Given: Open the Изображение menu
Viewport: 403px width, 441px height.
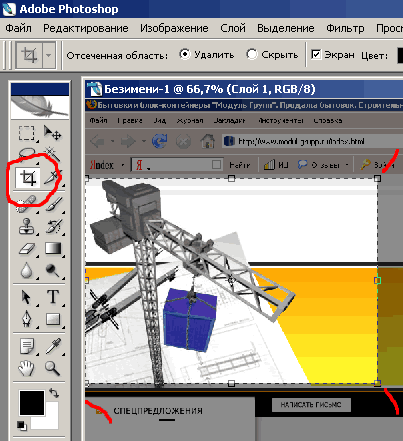Looking at the screenshot, I should 174,28.
